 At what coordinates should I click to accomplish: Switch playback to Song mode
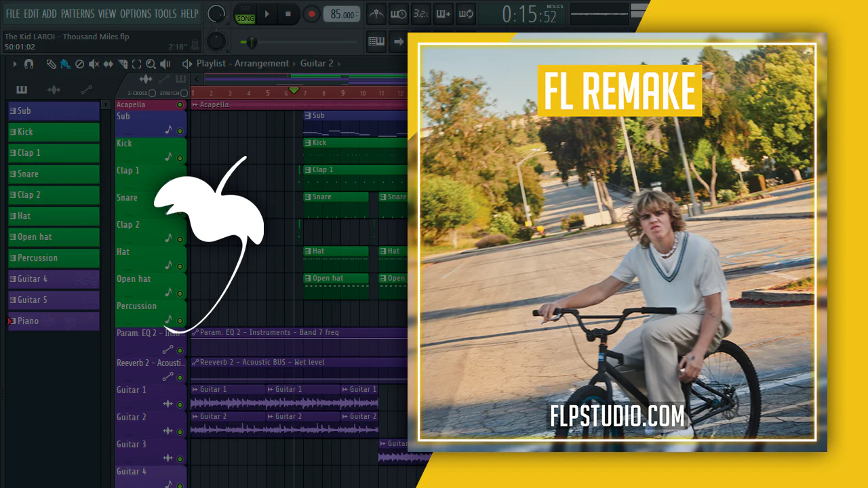[245, 18]
